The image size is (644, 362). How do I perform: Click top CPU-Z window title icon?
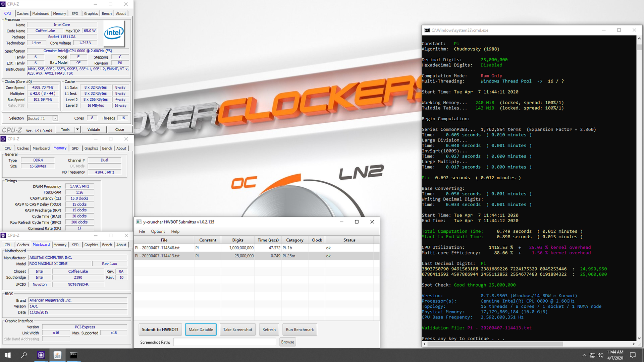(3, 4)
